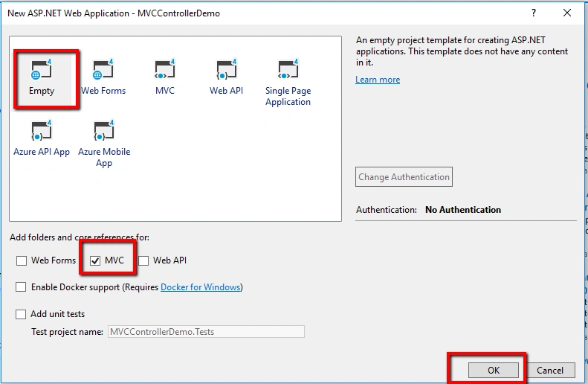Follow the Docker for Windows link
The height and width of the screenshot is (384, 588).
click(201, 287)
